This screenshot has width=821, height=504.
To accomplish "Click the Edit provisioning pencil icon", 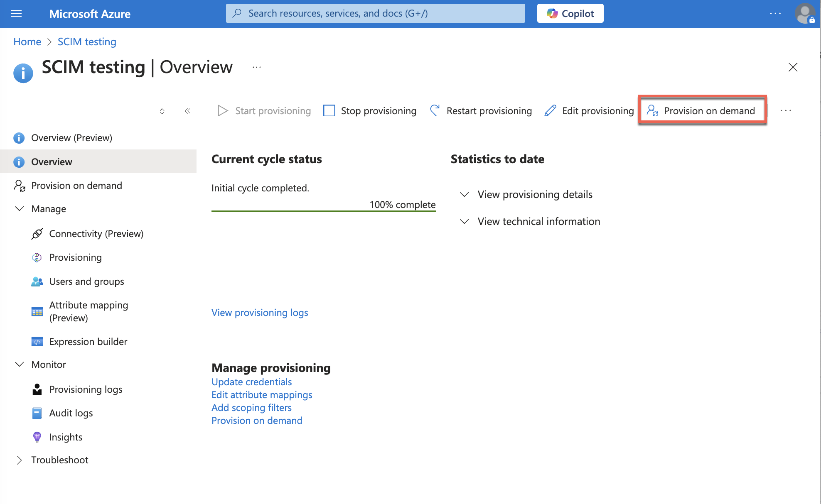I will [x=550, y=110].
